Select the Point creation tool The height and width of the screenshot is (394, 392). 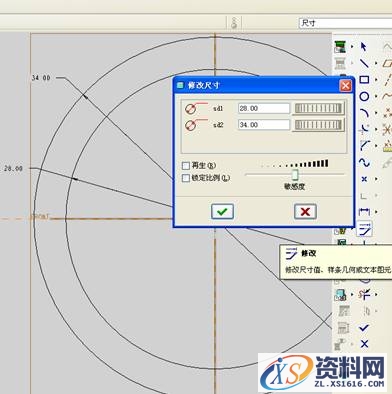click(x=364, y=179)
